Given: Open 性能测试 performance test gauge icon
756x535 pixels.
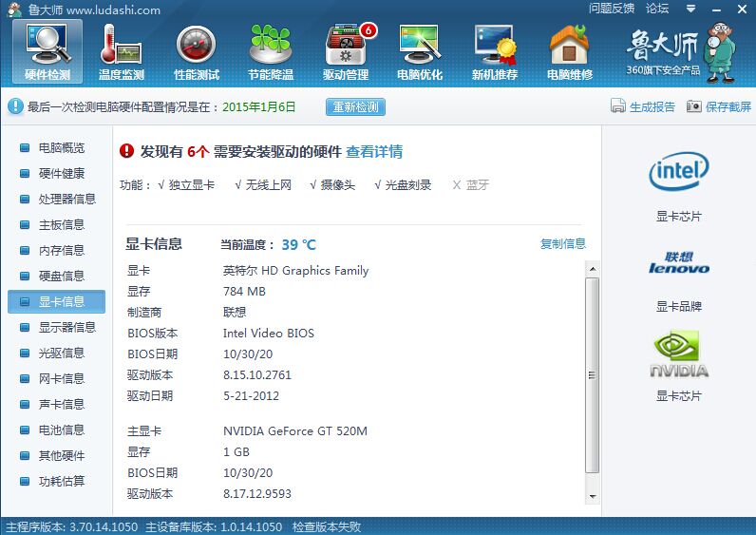Looking at the screenshot, I should pos(197,51).
